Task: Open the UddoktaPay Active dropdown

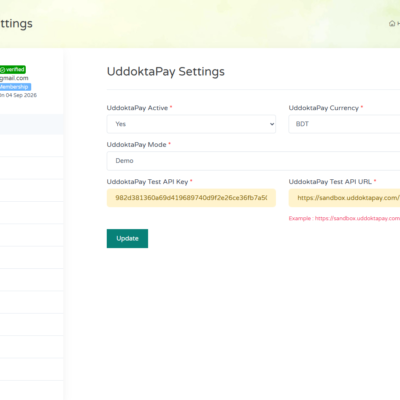Action: pos(191,124)
